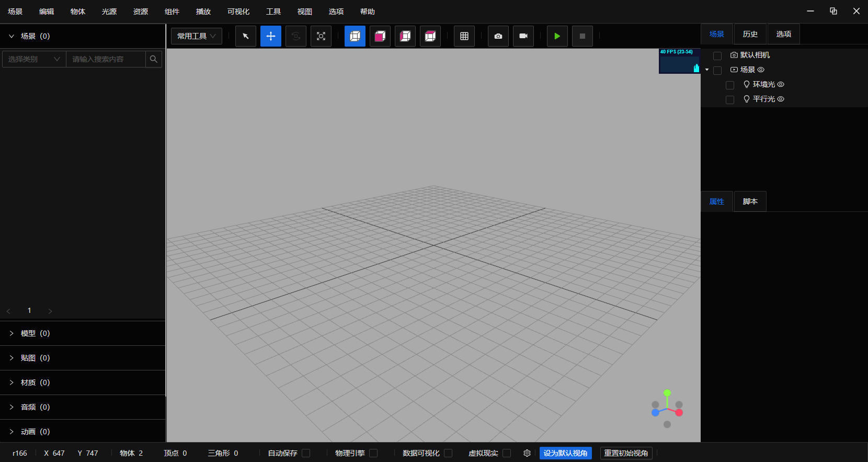868x462 pixels.
Task: Open the 常用工具 dropdown
Action: coord(197,36)
